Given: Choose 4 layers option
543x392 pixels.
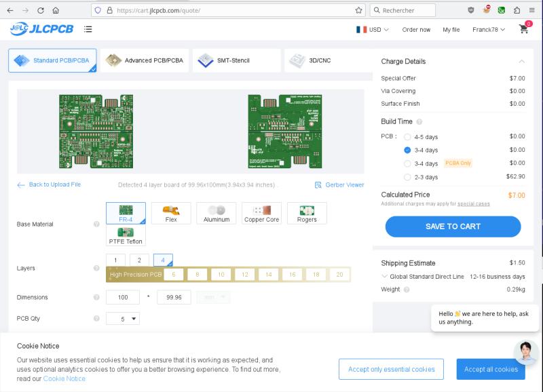Looking at the screenshot, I should tap(163, 260).
